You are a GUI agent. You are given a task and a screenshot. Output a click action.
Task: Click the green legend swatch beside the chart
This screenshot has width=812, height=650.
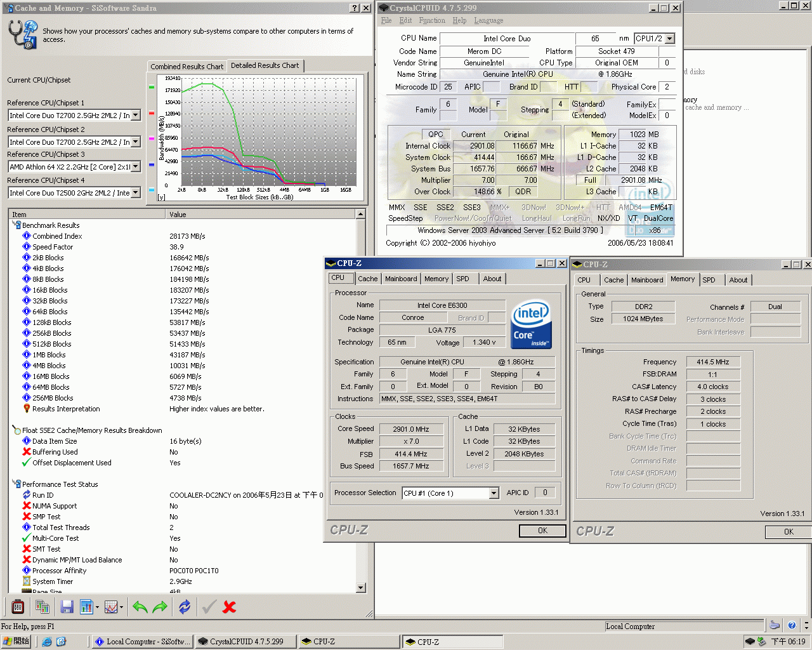152,88
